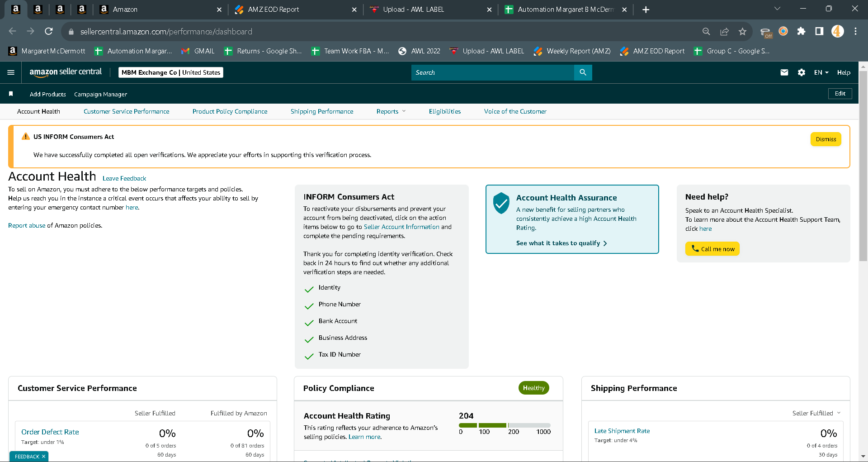Click the Edit button

click(840, 93)
